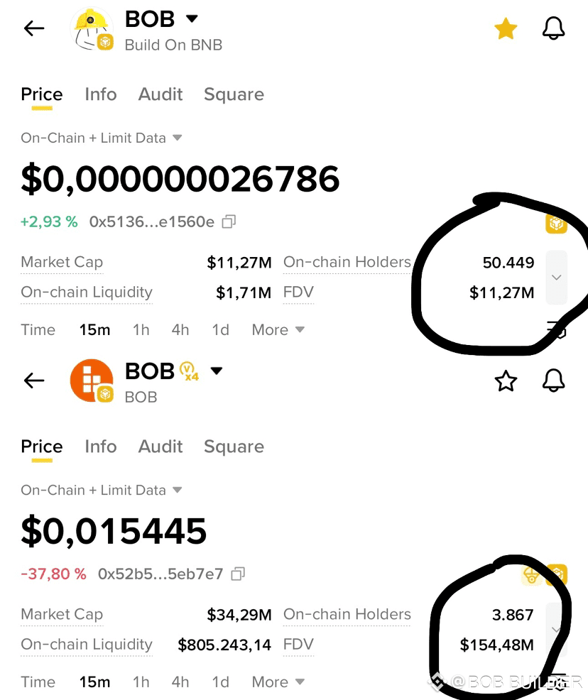Expand stats chevron beside 50.449 holders
The width and height of the screenshot is (588, 700).
click(556, 278)
